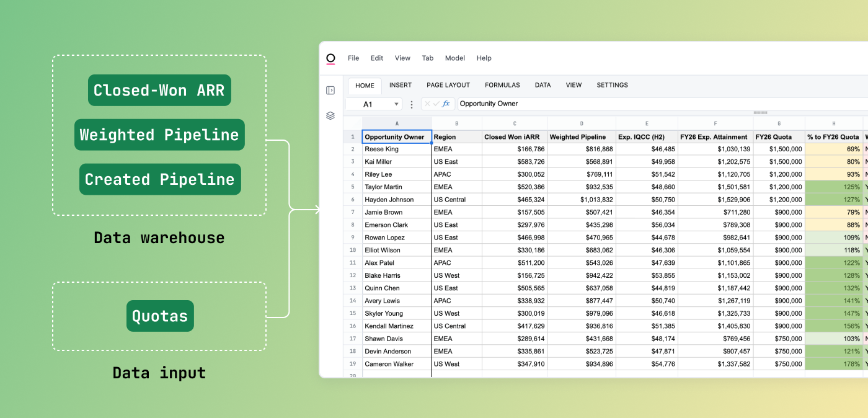
Task: Select column D header
Action: (x=582, y=124)
